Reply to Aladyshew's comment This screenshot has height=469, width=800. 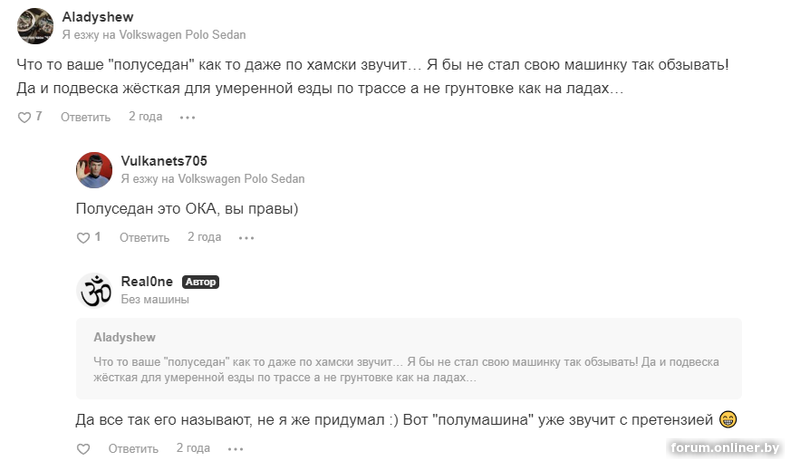point(85,117)
